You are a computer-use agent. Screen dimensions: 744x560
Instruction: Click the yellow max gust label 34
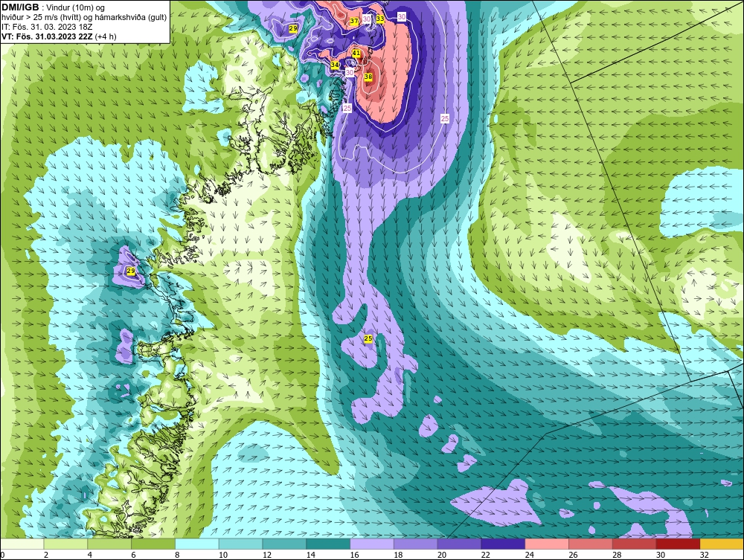click(335, 65)
